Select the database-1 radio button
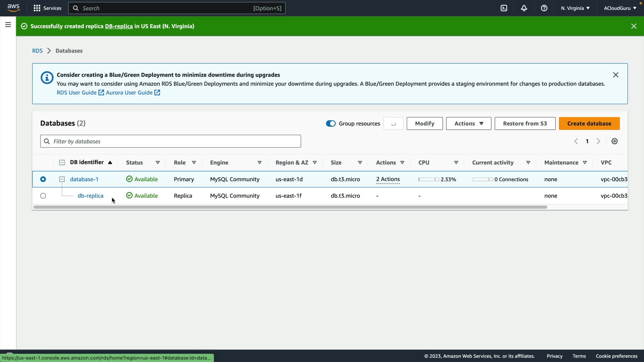Image resolution: width=644 pixels, height=362 pixels. 43,179
